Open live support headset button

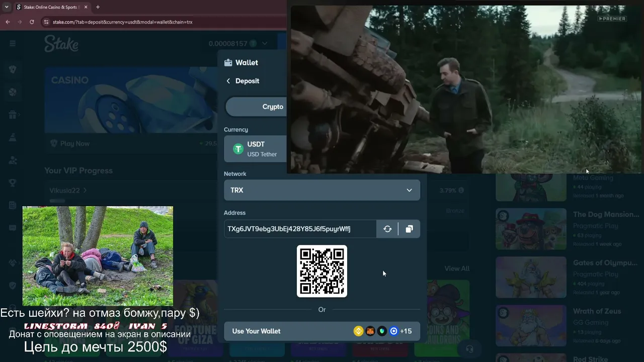469,349
